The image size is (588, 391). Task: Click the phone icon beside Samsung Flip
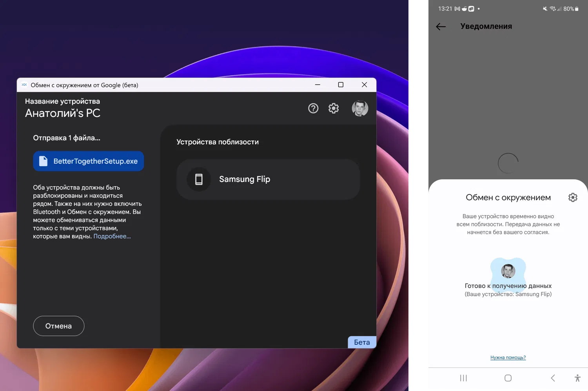point(199,179)
